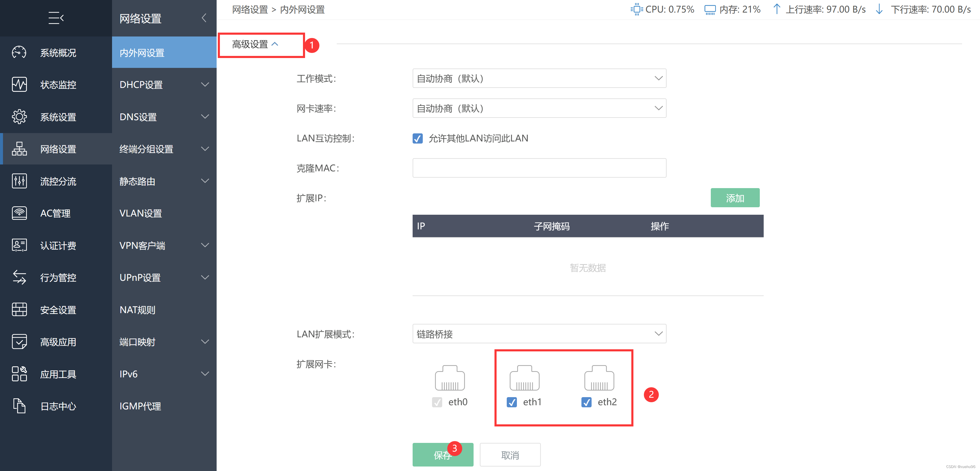Go to 系统概况 in main sidebar

pyautogui.click(x=56, y=53)
